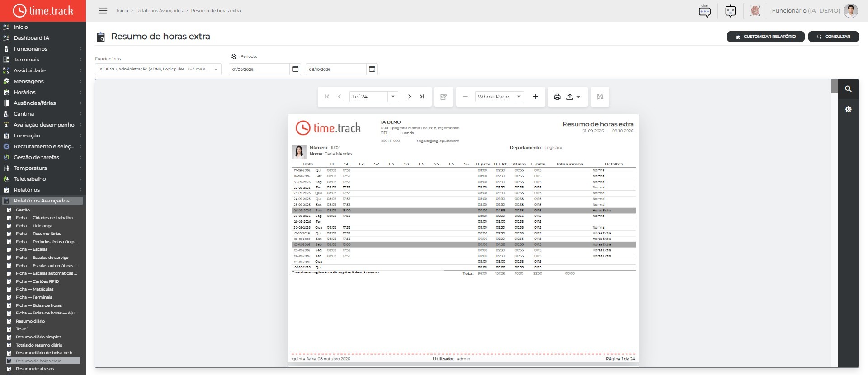Go to previous report page
The width and height of the screenshot is (868, 375).
(340, 97)
